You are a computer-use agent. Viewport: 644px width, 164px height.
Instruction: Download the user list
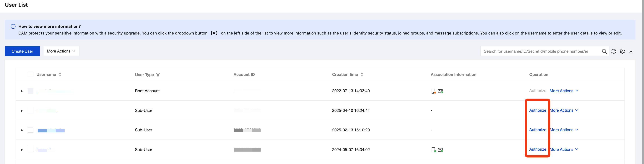(x=631, y=51)
